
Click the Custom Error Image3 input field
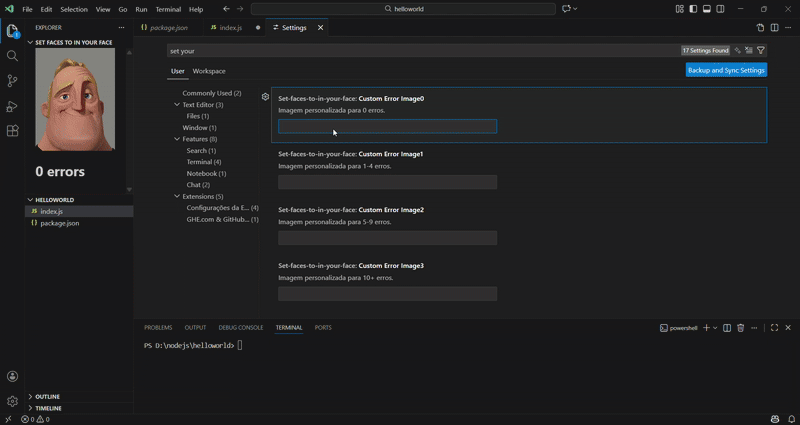[387, 294]
